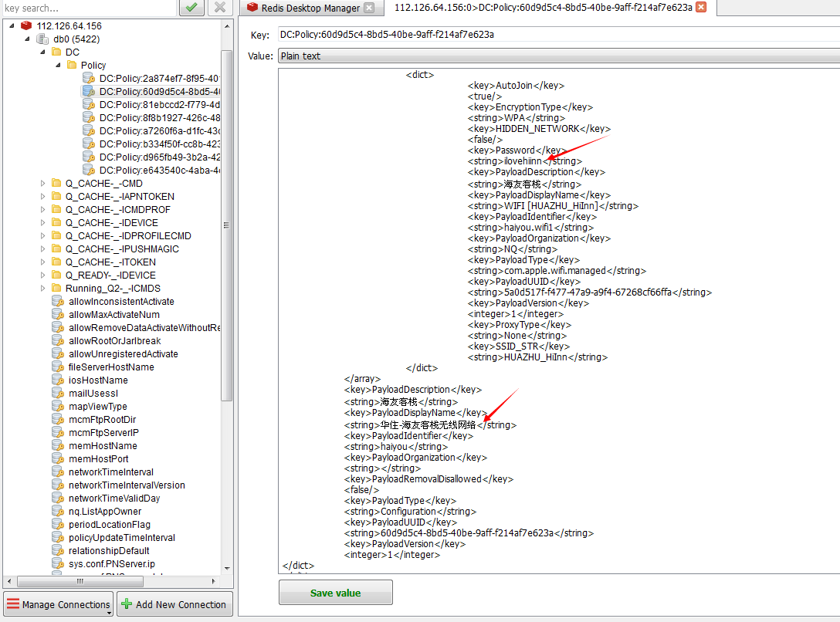The image size is (840, 622).
Task: Select key DC:Policy:a7260f6a-d1fc-43
Action: [160, 130]
